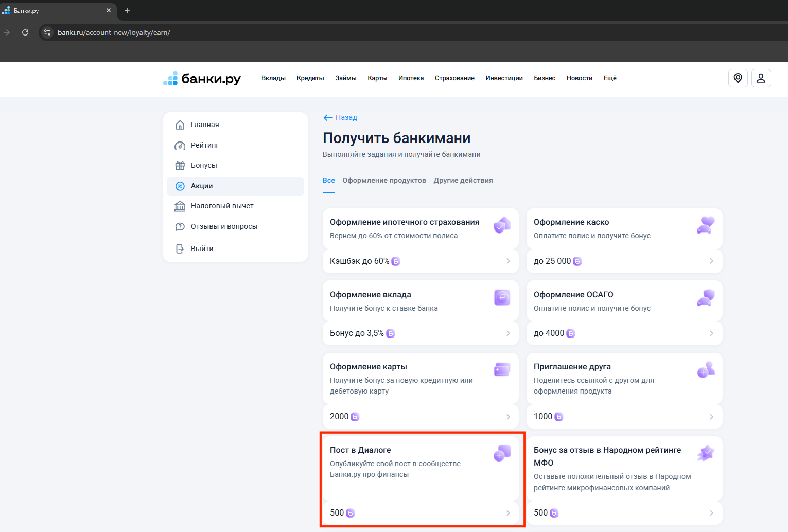Click the back arrow next to Назад

[328, 118]
